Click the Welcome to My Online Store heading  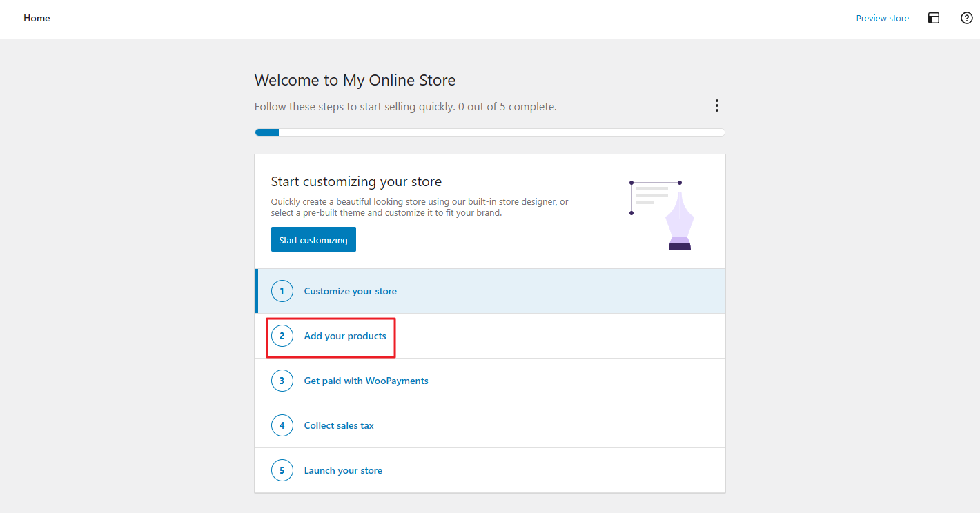(x=355, y=80)
